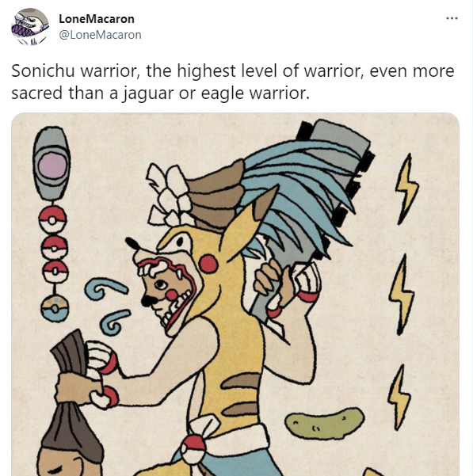Click the purple-lens gray glyph in artwork

click(x=52, y=164)
